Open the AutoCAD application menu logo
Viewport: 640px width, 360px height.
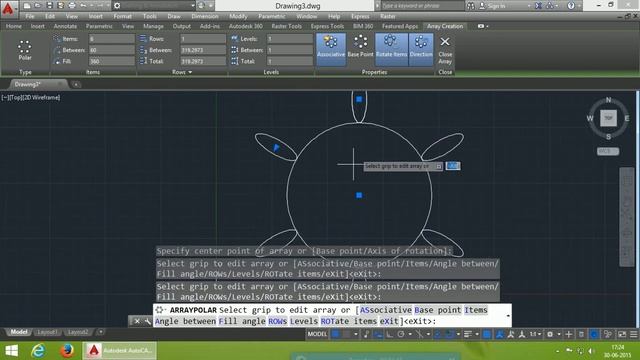[x=8, y=8]
